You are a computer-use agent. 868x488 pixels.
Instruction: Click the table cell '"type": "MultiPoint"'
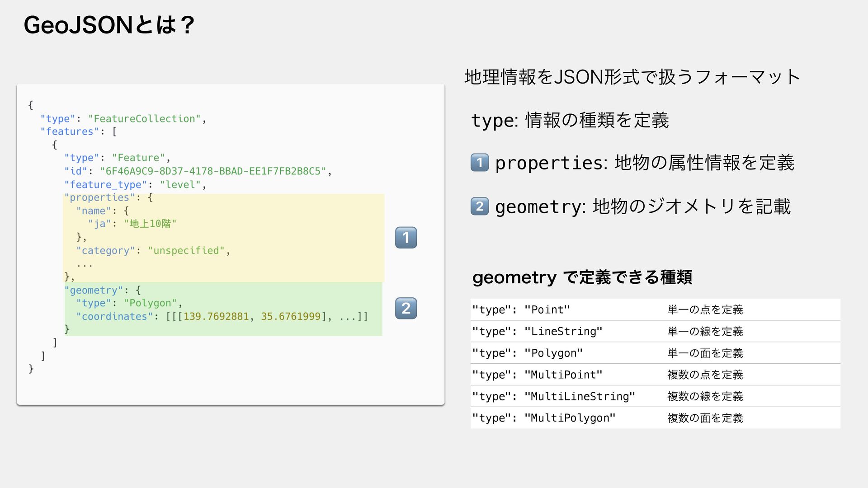(x=537, y=375)
